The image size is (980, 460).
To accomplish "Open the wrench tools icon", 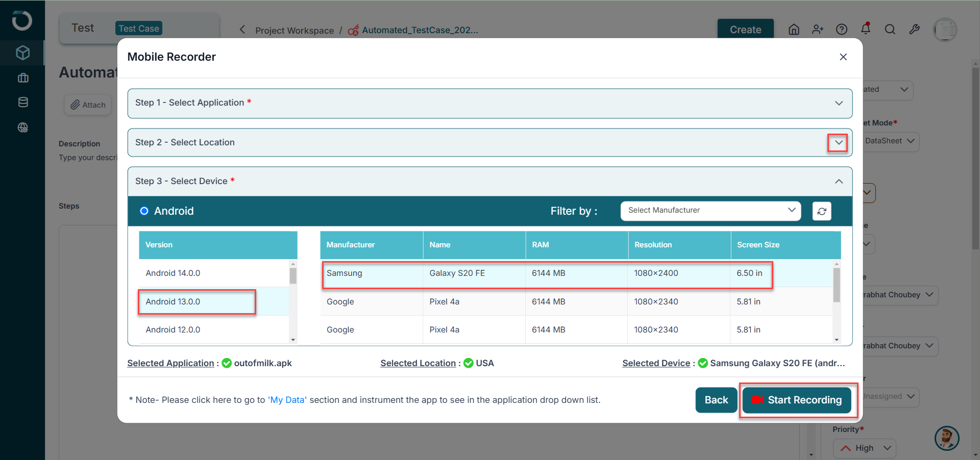I will coord(914,30).
